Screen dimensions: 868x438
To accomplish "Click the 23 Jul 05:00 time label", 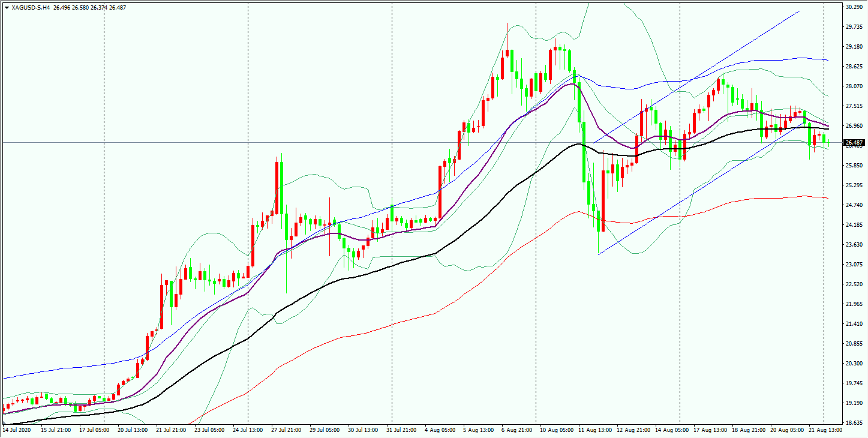I will [x=209, y=430].
